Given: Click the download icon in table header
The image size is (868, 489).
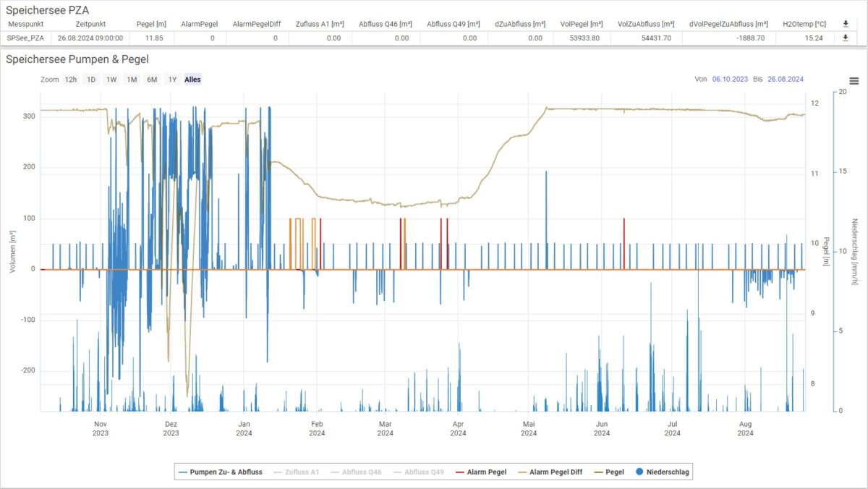Looking at the screenshot, I should [x=846, y=24].
